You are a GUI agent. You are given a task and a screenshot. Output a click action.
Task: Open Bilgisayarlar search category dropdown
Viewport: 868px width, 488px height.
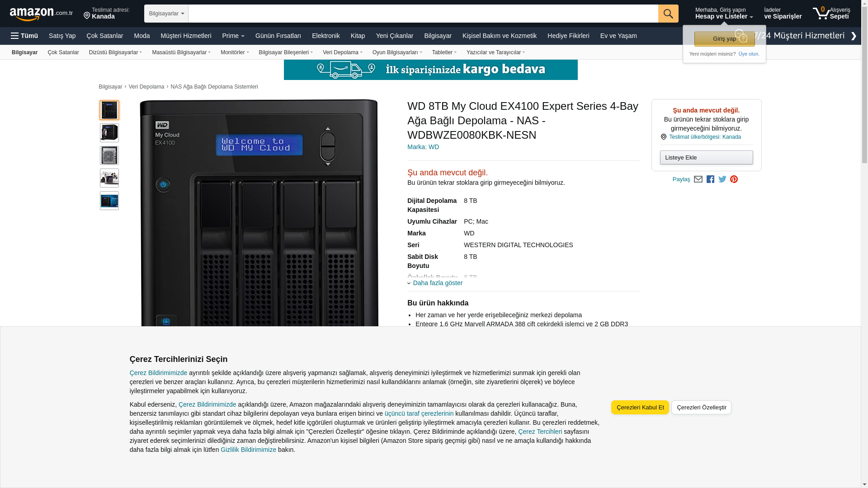click(166, 14)
